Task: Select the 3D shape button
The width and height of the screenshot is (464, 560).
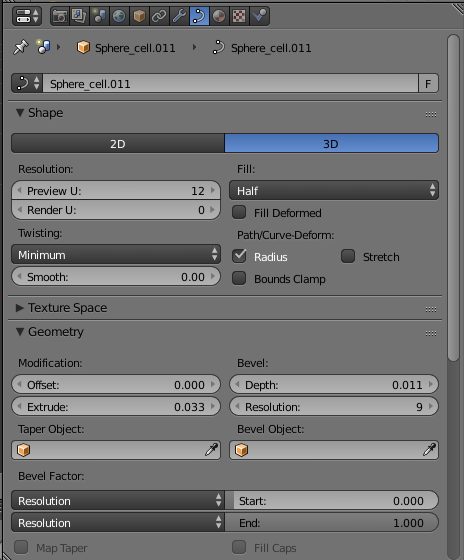Action: (331, 144)
